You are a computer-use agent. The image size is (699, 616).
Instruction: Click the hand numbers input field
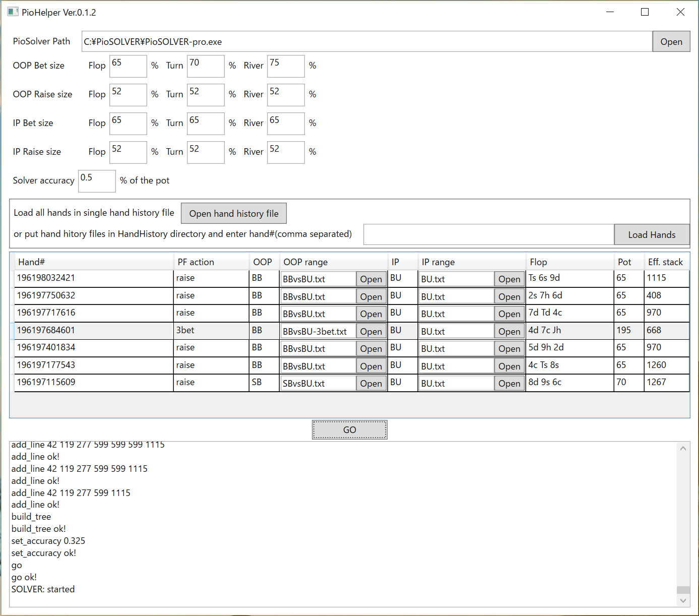[x=489, y=234]
